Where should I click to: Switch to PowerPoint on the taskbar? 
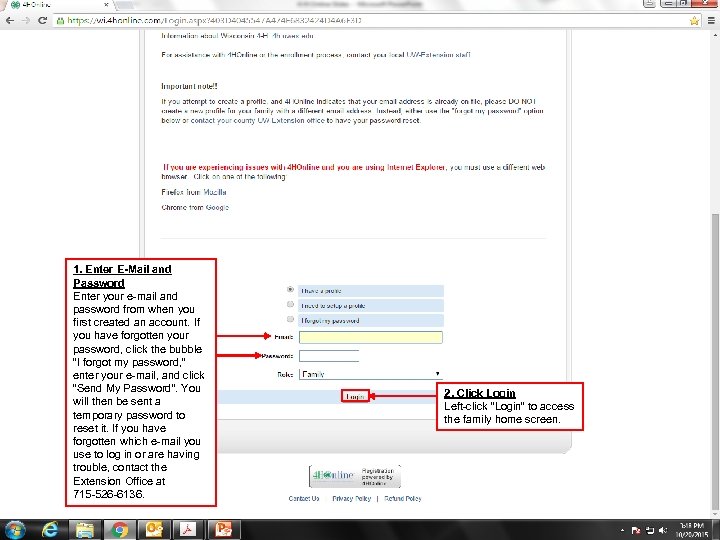click(224, 530)
